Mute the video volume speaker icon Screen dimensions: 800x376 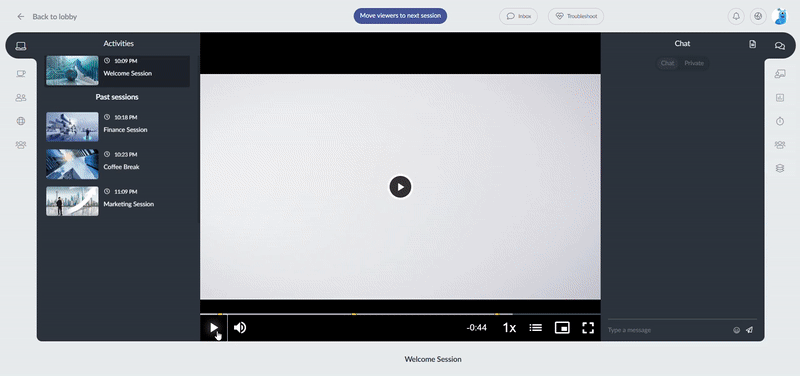240,328
